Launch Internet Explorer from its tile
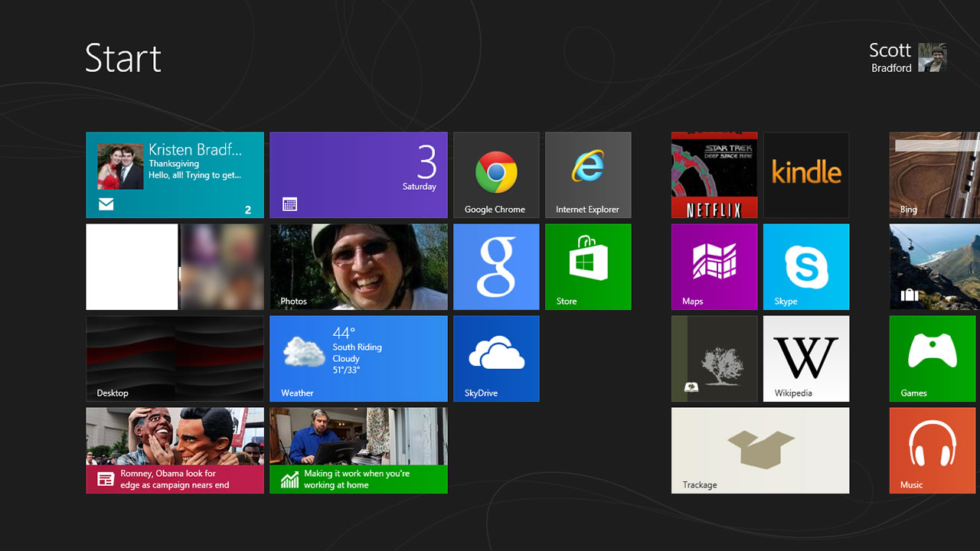Screen dimensions: 980x551 click(x=588, y=175)
